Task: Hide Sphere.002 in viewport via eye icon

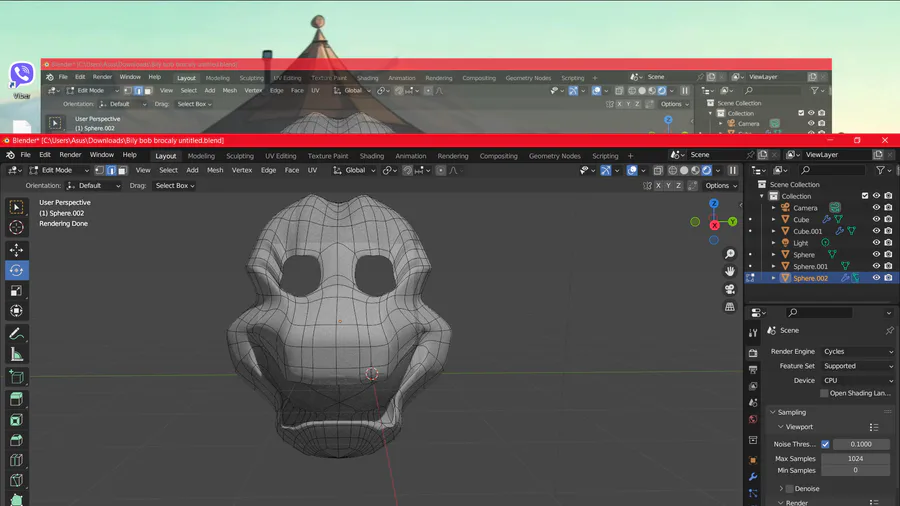Action: pos(876,278)
